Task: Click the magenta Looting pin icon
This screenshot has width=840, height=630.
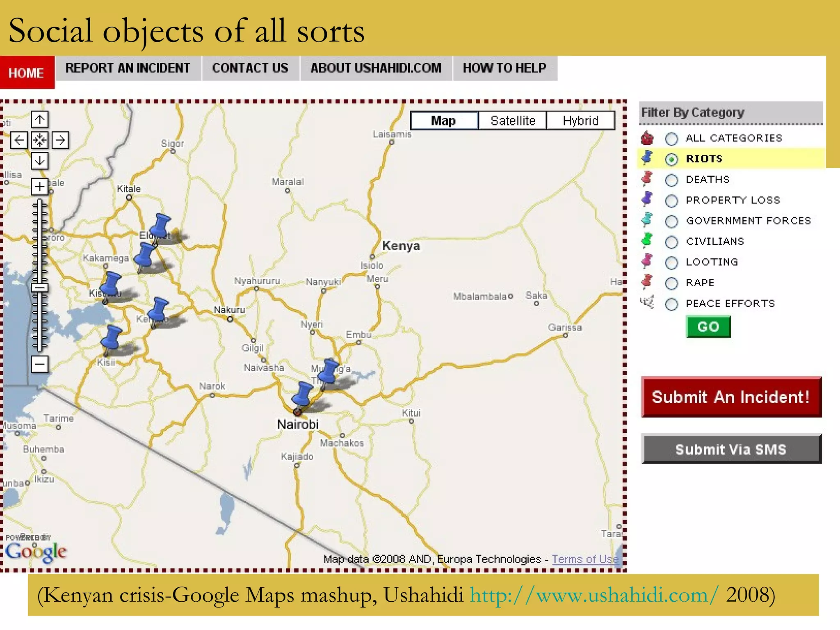Action: pyautogui.click(x=647, y=261)
